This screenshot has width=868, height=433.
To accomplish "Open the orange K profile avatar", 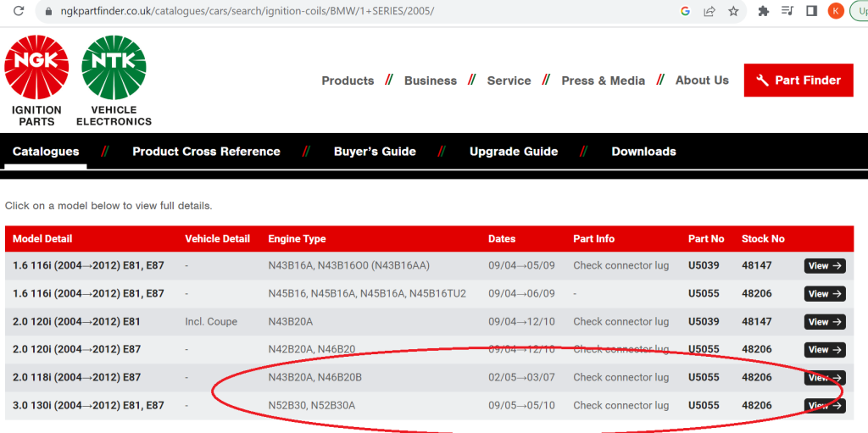I will (835, 12).
